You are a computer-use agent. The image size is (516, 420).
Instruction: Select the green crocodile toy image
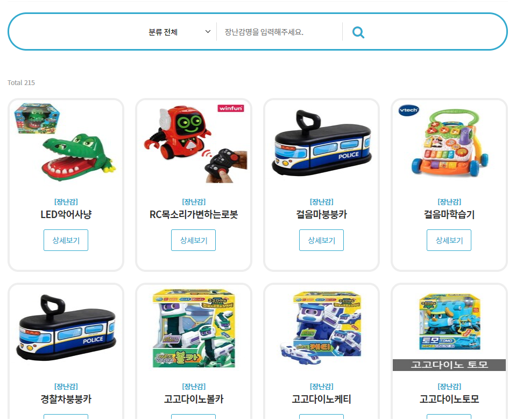pos(66,142)
